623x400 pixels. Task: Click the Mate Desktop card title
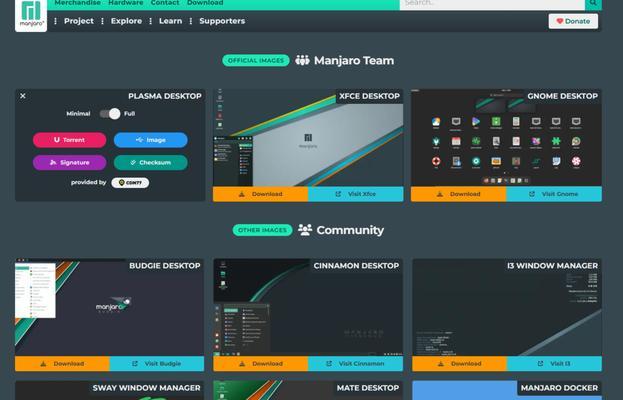[x=368, y=388]
